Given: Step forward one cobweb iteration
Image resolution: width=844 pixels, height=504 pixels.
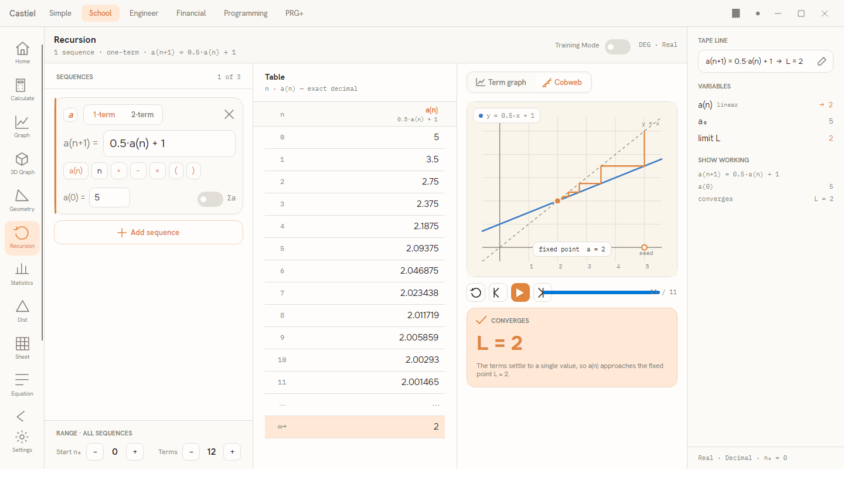Looking at the screenshot, I should coord(542,292).
